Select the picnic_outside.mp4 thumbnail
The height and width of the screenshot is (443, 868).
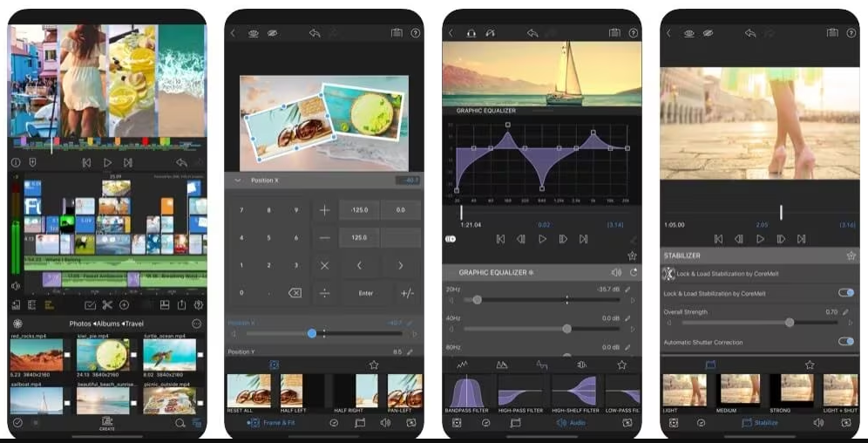pos(169,400)
